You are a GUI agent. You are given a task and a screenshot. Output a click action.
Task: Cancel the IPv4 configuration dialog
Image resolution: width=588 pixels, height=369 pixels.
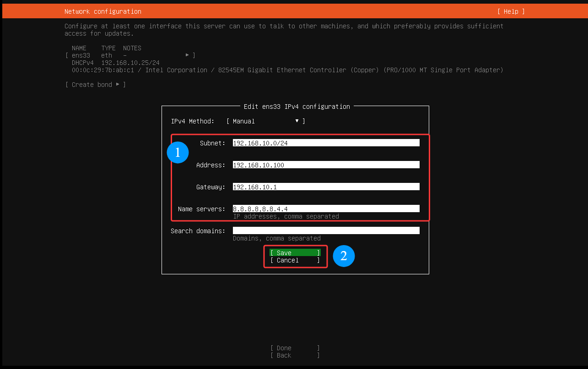click(x=295, y=260)
